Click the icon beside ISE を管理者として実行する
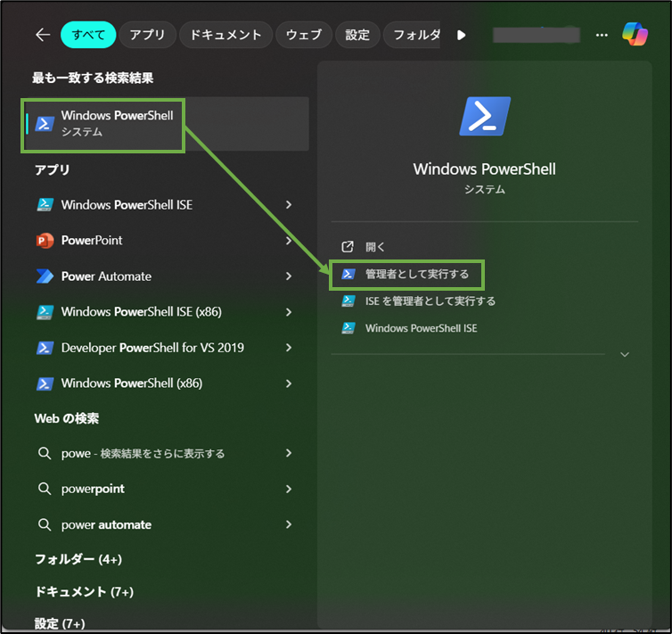 click(348, 301)
